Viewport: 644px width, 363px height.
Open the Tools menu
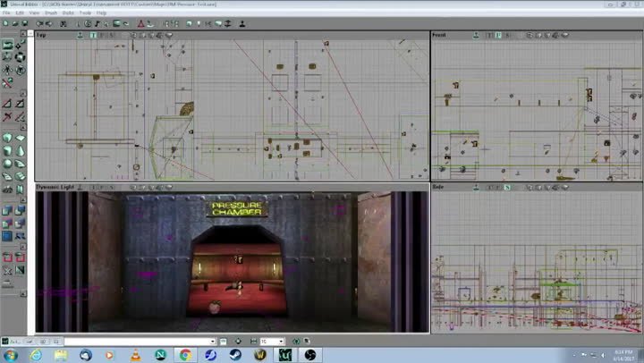point(84,13)
